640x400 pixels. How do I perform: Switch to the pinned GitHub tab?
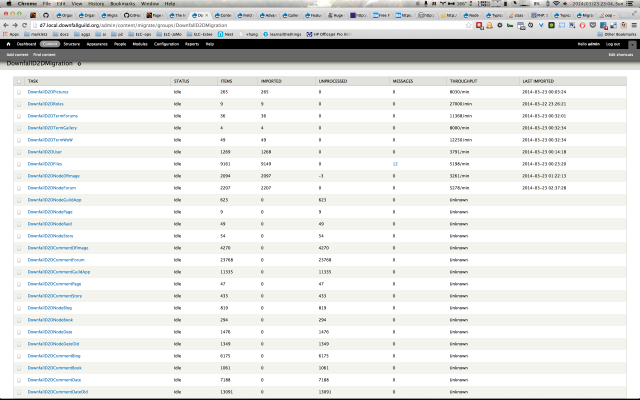point(46,15)
